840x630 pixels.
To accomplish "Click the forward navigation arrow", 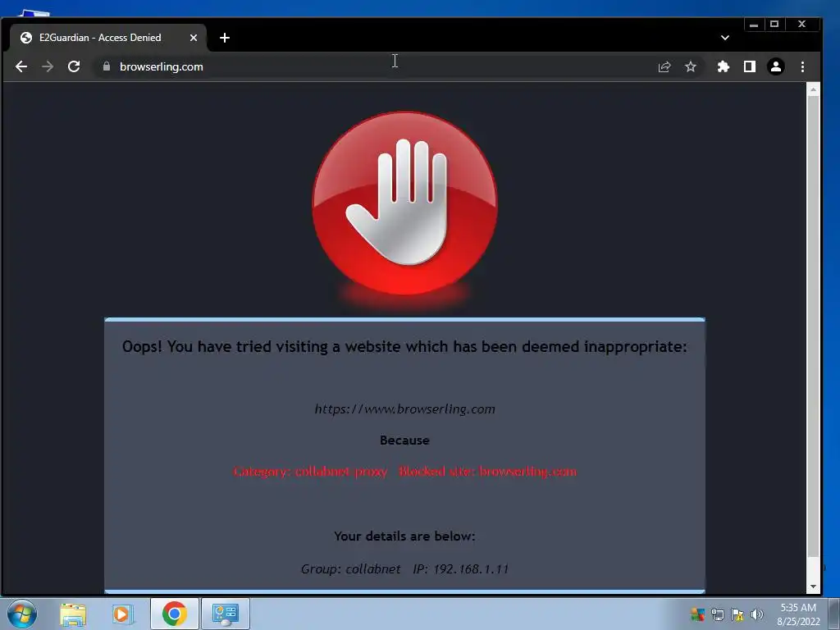I will click(48, 66).
